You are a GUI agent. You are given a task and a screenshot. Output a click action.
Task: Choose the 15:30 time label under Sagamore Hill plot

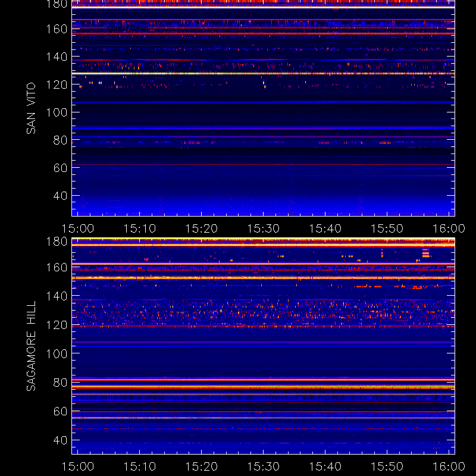coord(263,466)
